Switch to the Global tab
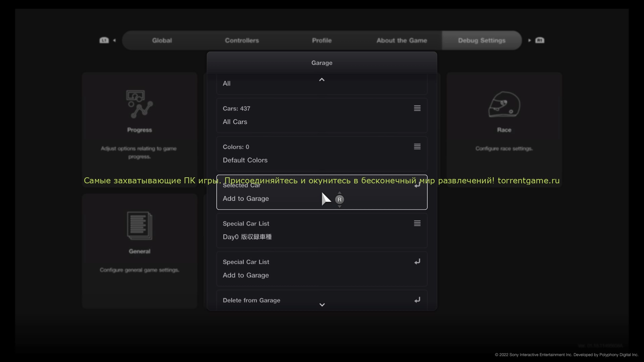The width and height of the screenshot is (644, 362). coord(162,41)
